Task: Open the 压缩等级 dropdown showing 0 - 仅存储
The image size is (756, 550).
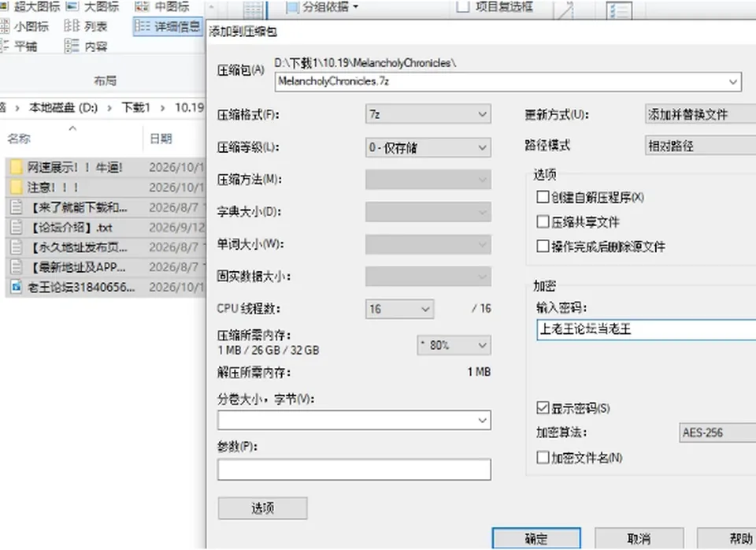Action: 428,147
